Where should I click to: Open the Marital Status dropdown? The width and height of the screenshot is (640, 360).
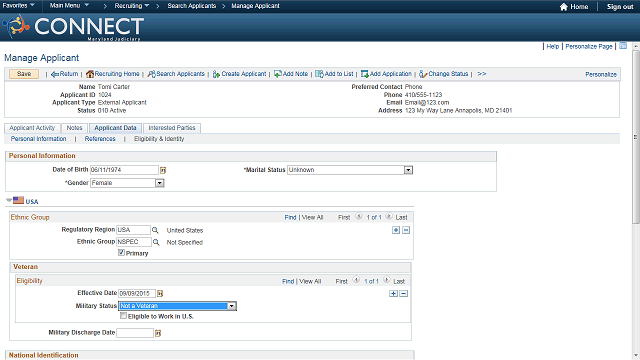pos(408,170)
